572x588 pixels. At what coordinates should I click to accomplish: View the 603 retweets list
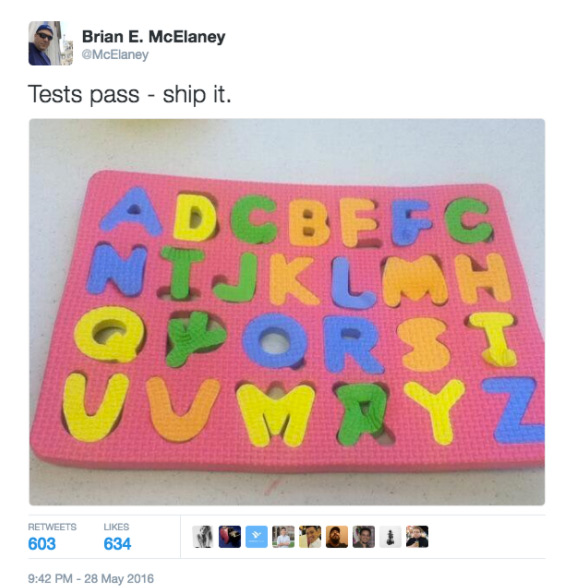tap(42, 544)
